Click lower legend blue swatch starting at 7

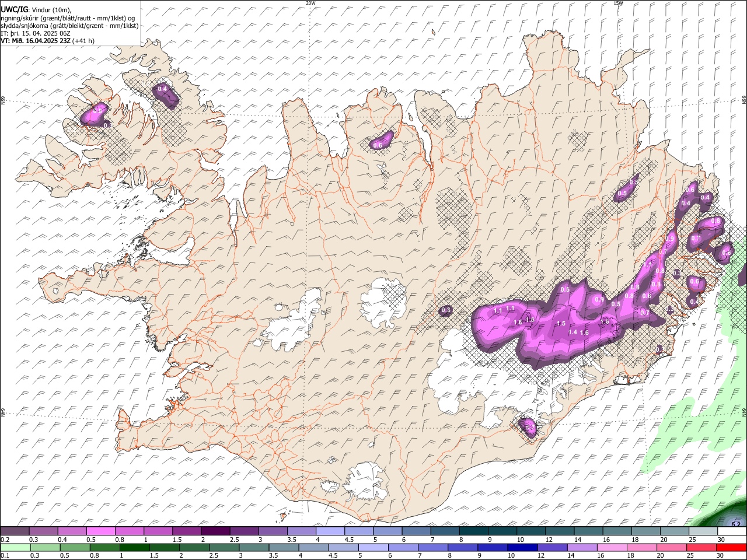click(x=432, y=548)
